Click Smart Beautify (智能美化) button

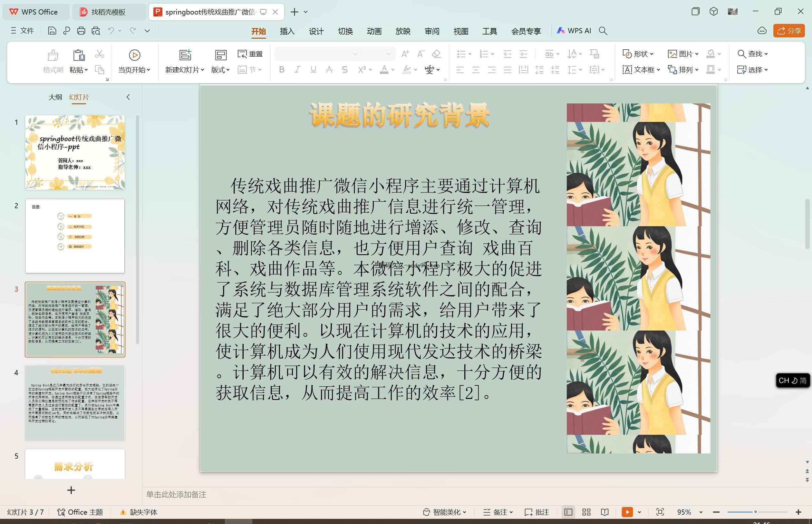click(x=444, y=512)
